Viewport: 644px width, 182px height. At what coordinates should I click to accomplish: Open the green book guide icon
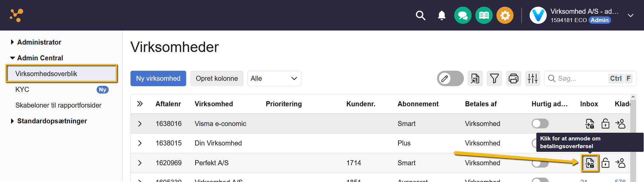point(484,15)
